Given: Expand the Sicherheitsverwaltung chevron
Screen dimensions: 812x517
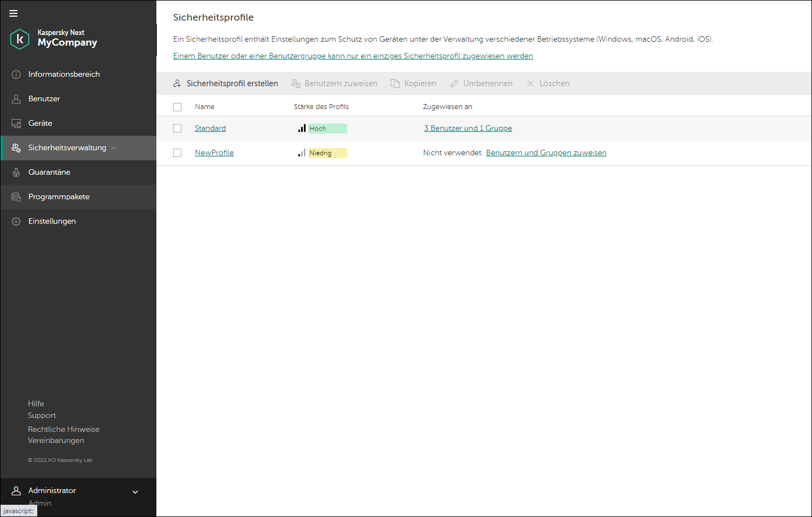Looking at the screenshot, I should point(114,148).
